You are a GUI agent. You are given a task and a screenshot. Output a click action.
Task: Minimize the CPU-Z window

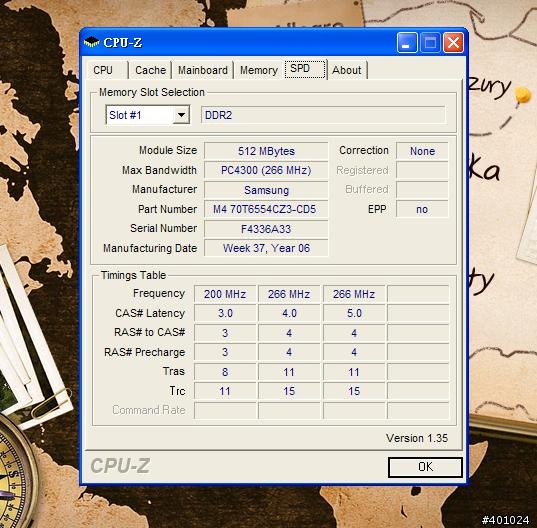pyautogui.click(x=407, y=43)
